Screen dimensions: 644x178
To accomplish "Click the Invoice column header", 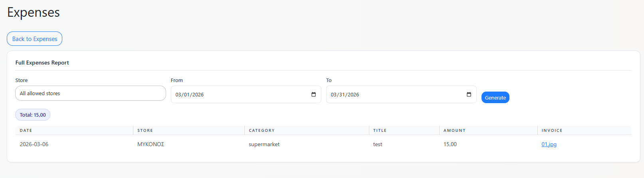I will tap(552, 130).
